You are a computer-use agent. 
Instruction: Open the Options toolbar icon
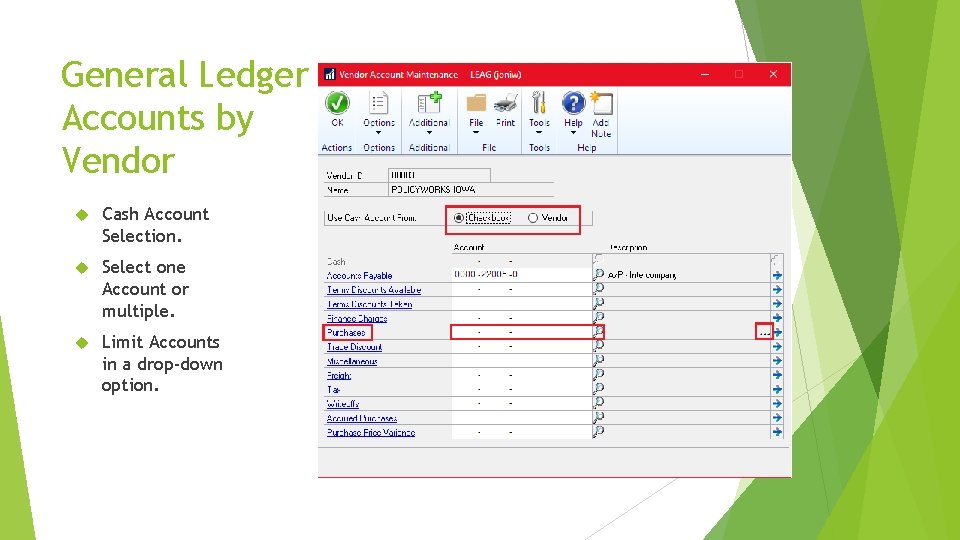point(378,103)
